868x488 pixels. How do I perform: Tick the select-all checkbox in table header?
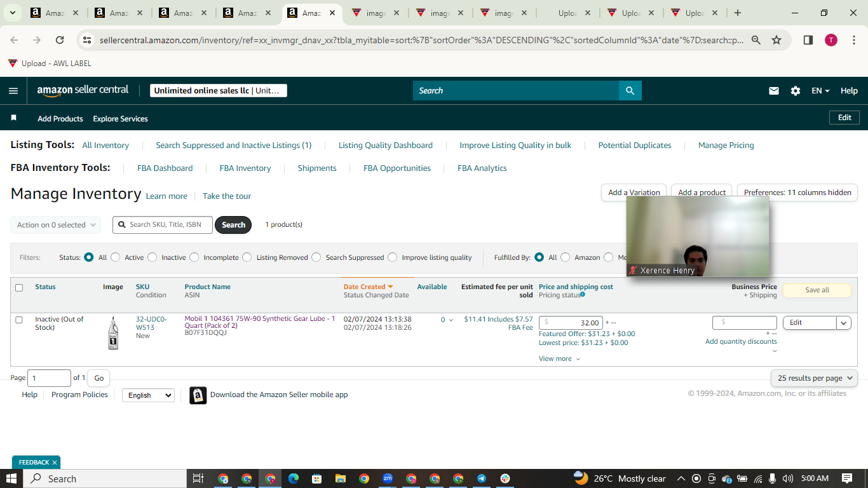pos(19,288)
